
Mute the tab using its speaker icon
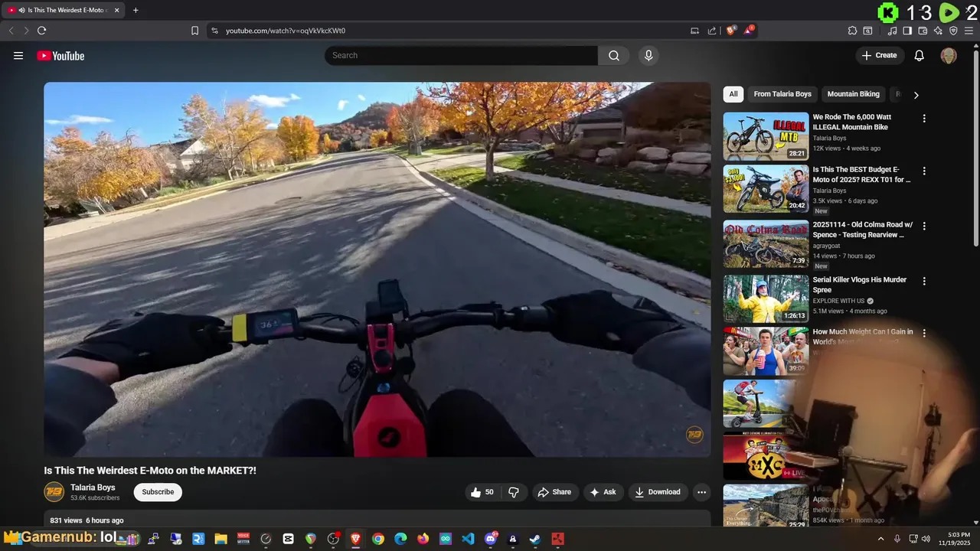[21, 10]
